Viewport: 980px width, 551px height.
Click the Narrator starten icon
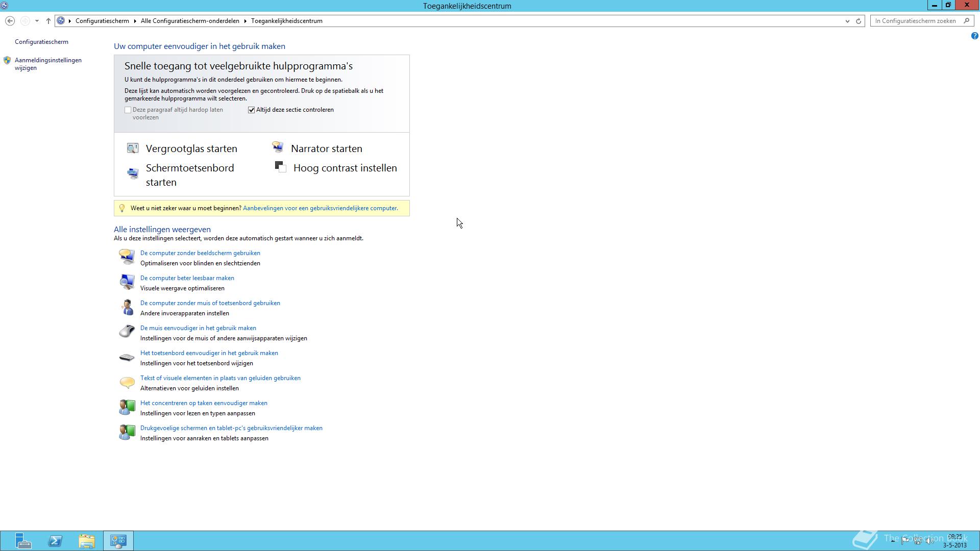click(278, 148)
